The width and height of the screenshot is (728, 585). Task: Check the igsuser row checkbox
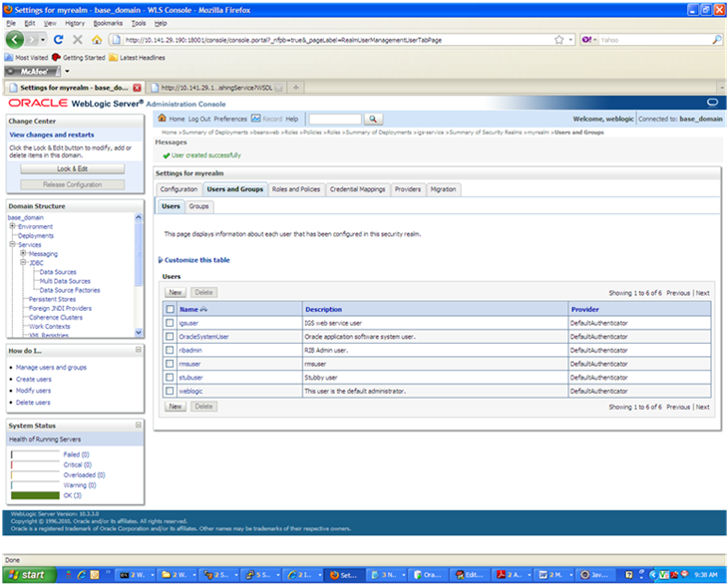[x=170, y=323]
